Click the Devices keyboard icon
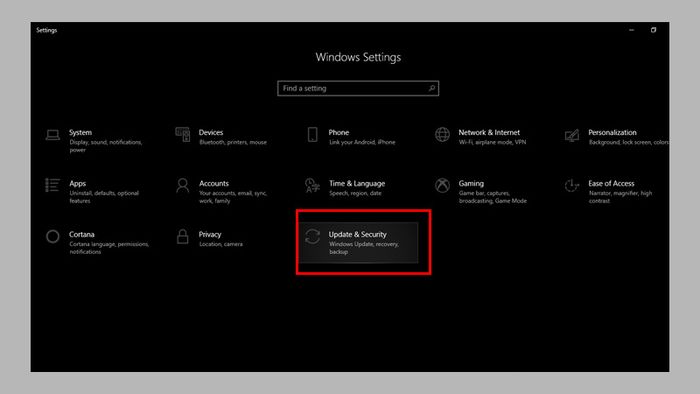 (183, 134)
